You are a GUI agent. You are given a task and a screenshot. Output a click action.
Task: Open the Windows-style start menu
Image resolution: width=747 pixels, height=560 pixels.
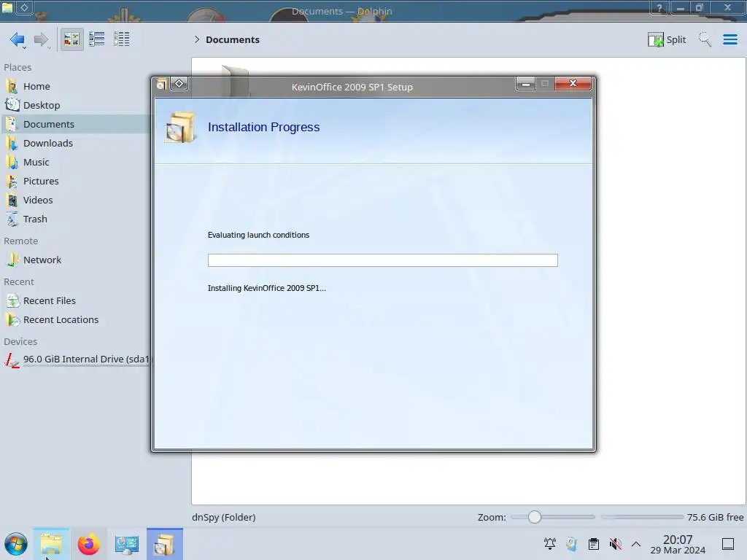pyautogui.click(x=16, y=544)
